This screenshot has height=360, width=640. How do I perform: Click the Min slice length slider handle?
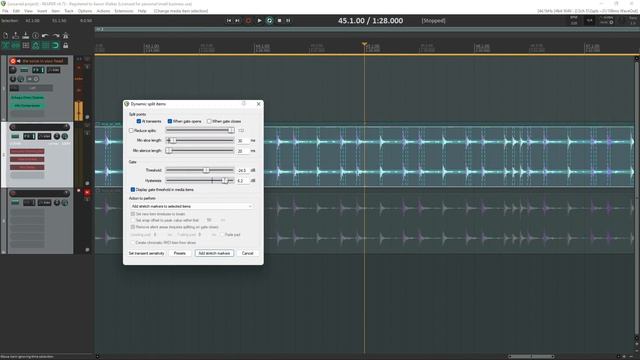click(172, 140)
